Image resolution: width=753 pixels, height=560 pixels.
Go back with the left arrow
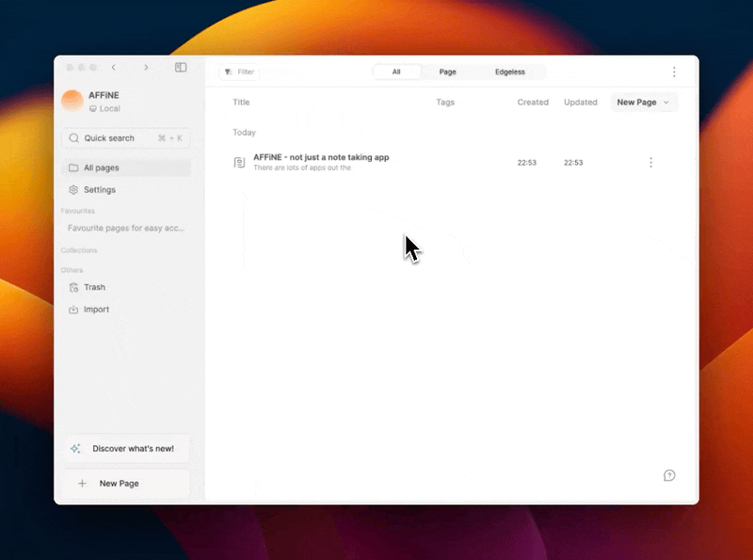(x=114, y=67)
